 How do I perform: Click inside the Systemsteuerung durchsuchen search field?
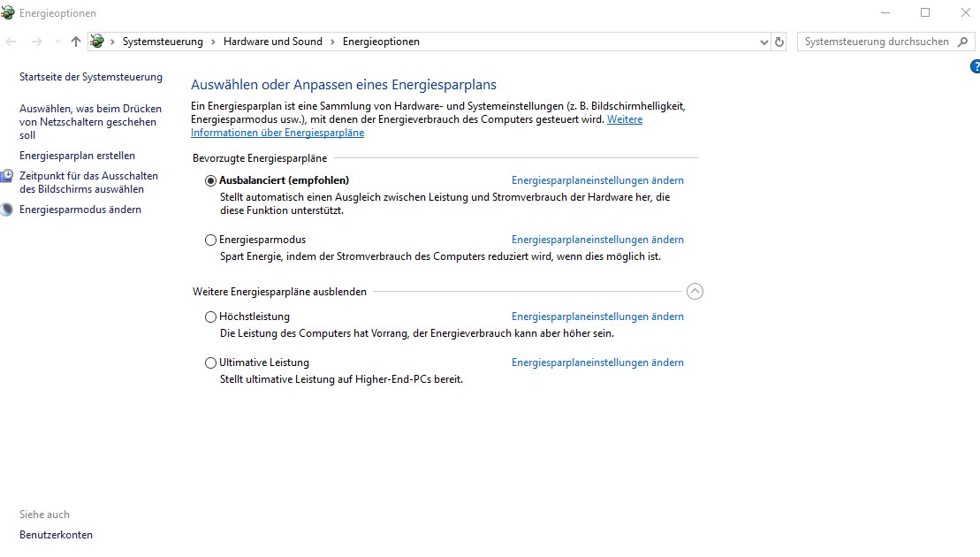coord(875,41)
